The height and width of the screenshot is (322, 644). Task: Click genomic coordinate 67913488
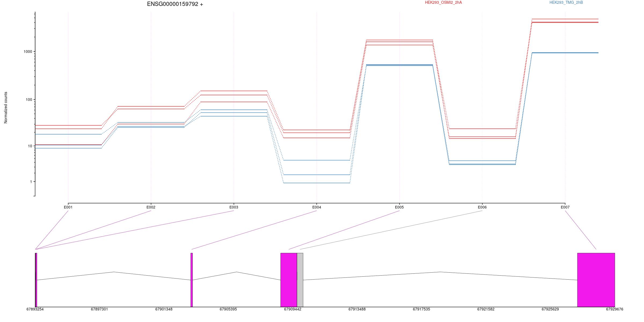357,309
